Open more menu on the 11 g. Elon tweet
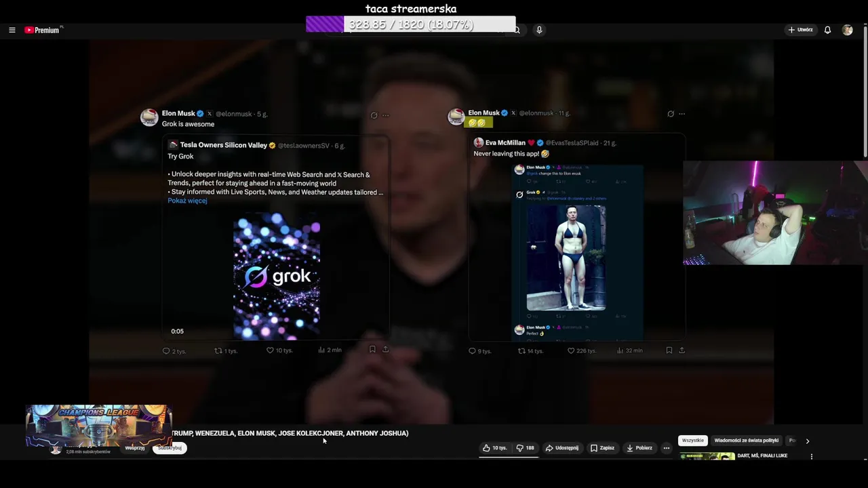The height and width of the screenshot is (488, 868). (x=682, y=114)
